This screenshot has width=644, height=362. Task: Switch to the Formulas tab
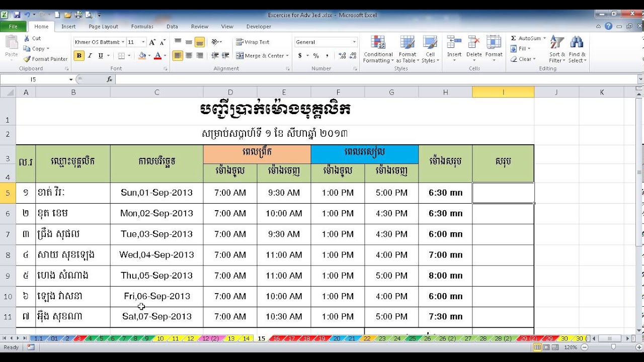142,27
